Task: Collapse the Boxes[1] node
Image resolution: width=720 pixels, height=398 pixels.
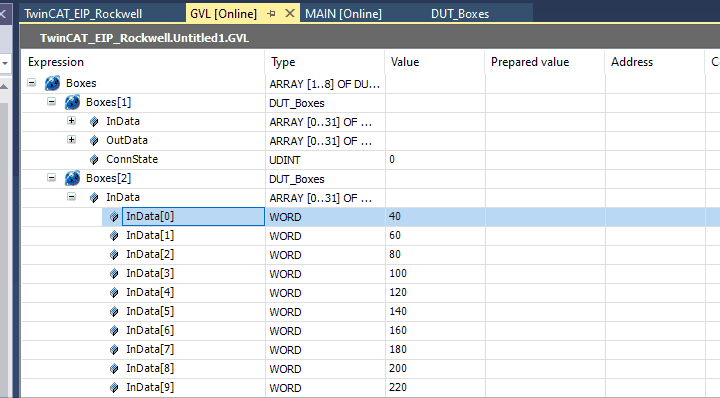Action: (x=51, y=101)
